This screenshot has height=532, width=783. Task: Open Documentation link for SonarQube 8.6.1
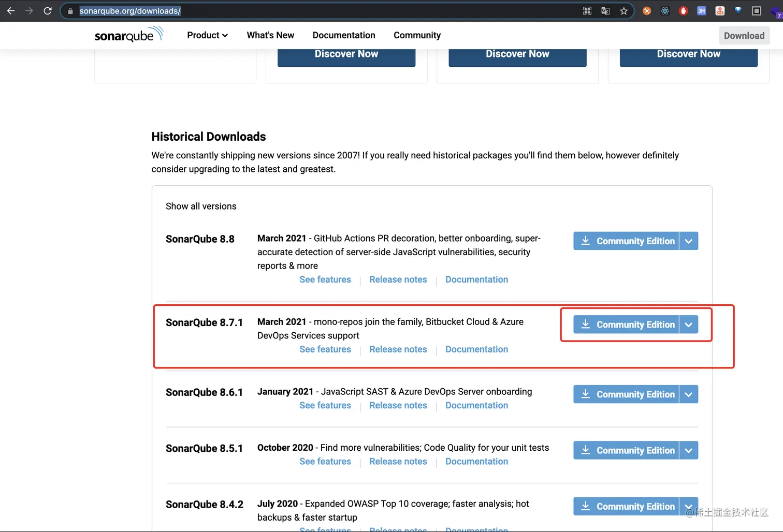click(x=477, y=405)
